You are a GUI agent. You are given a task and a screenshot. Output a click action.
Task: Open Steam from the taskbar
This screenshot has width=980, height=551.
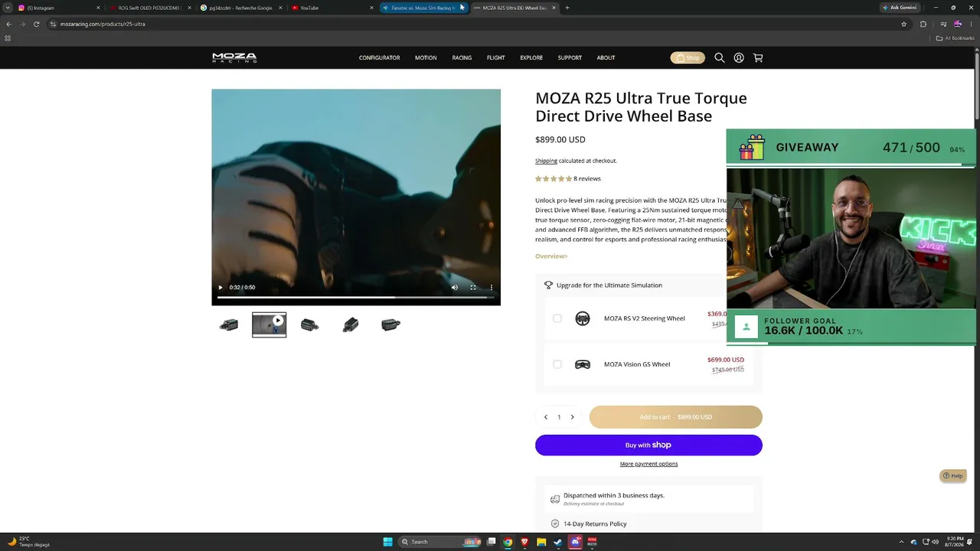coord(558,542)
